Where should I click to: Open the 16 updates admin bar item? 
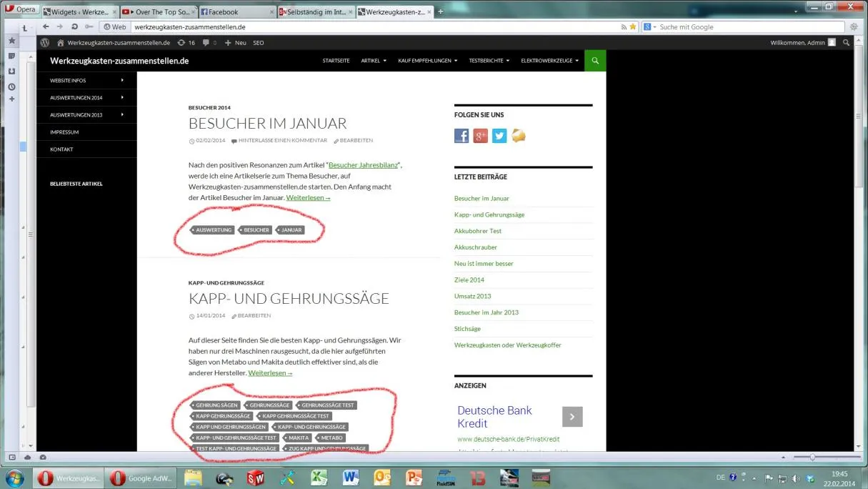186,43
